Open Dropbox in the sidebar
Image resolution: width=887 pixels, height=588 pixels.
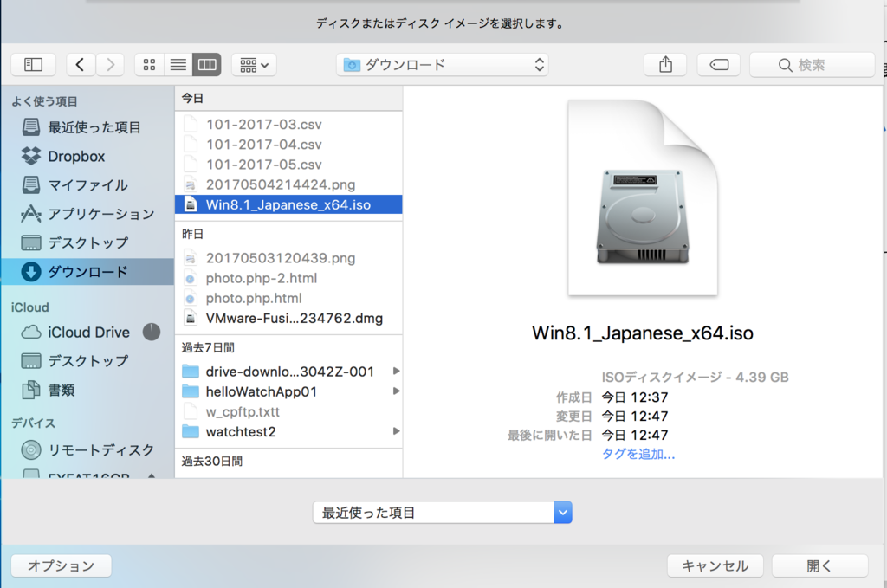87,156
